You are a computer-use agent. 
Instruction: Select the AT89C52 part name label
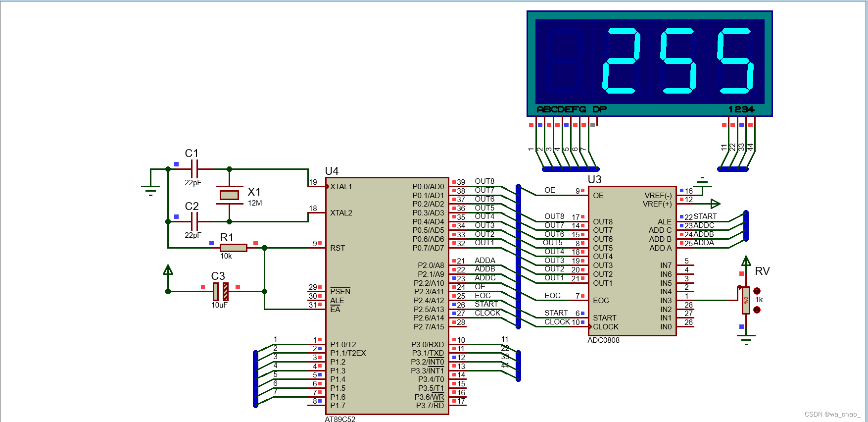click(340, 419)
